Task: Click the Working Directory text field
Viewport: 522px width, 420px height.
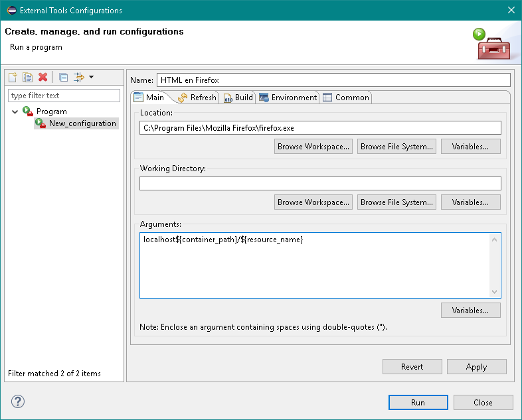Action: click(x=320, y=184)
